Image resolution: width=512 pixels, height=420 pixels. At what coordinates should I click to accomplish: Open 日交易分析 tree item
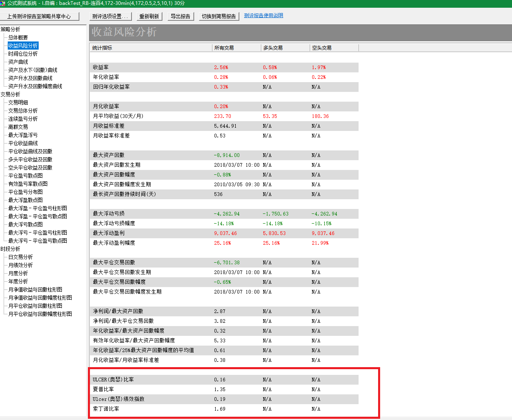coord(20,257)
